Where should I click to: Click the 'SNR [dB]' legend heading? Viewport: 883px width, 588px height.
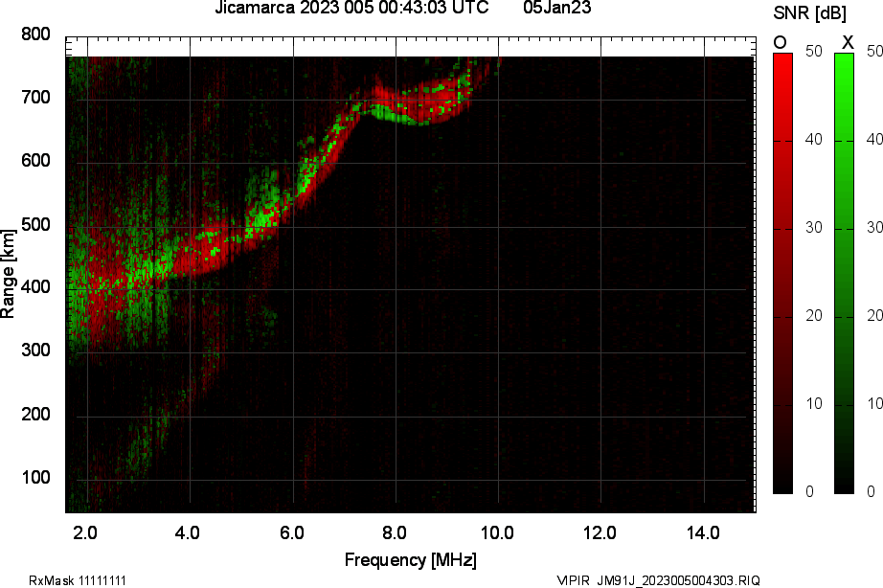810,13
